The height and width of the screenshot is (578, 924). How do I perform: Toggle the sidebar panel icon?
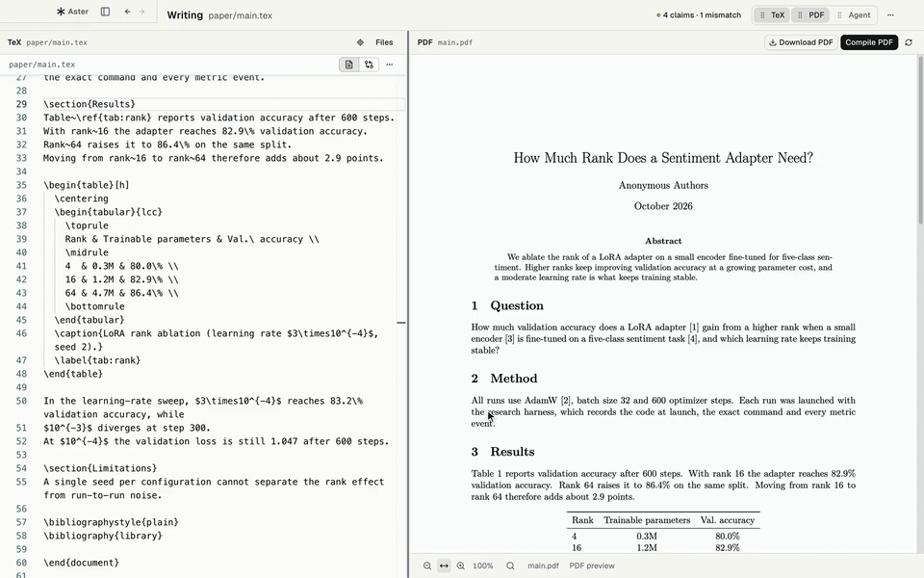click(x=105, y=12)
